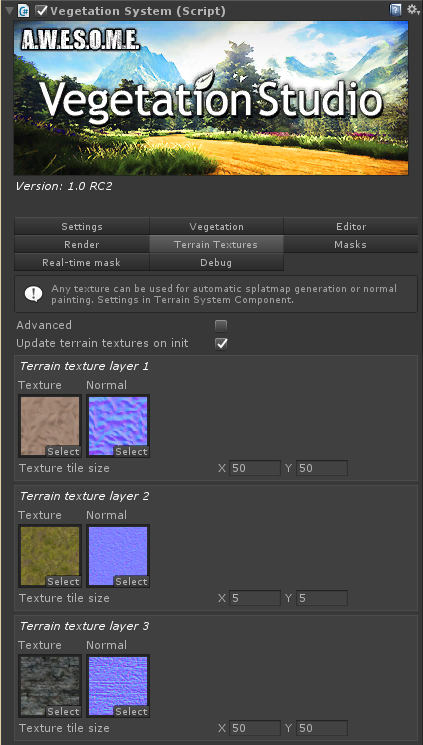
Task: Click Select on layer 1 Normal
Action: [x=132, y=452]
